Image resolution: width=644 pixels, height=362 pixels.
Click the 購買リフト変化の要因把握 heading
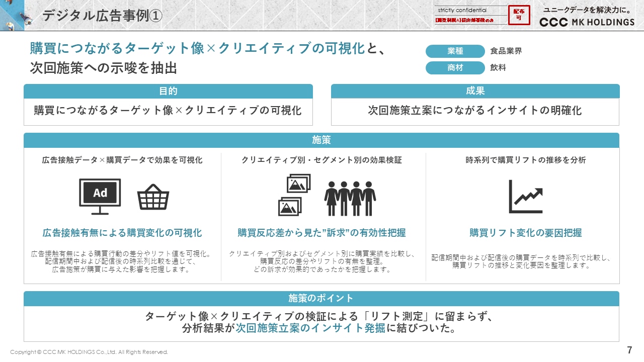pos(525,233)
